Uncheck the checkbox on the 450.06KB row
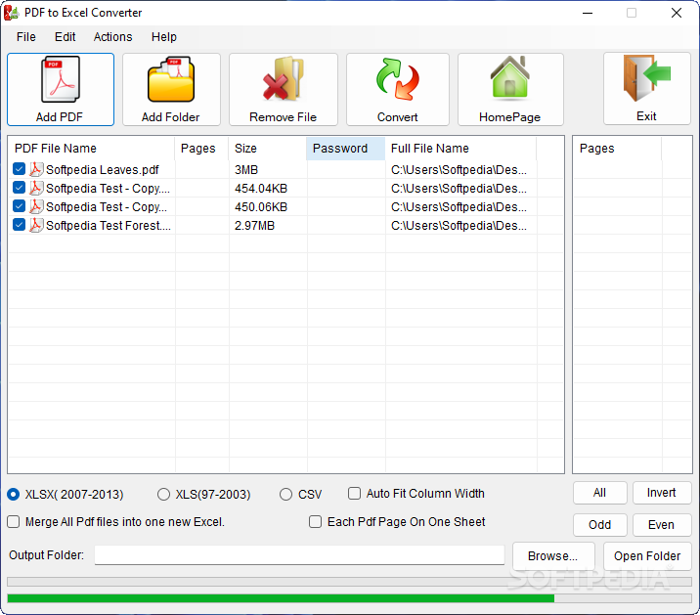The height and width of the screenshot is (615, 700). 19,206
